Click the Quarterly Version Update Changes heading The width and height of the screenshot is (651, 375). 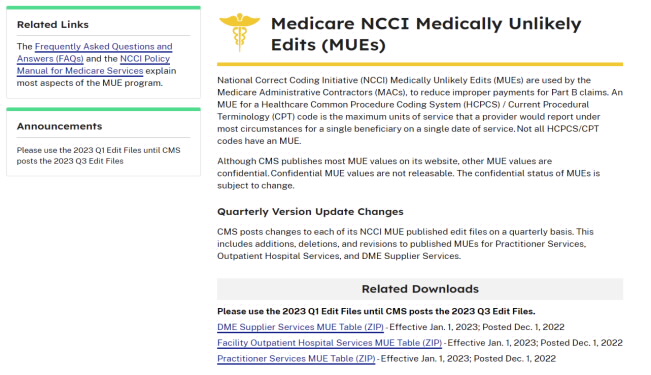pyautogui.click(x=310, y=211)
